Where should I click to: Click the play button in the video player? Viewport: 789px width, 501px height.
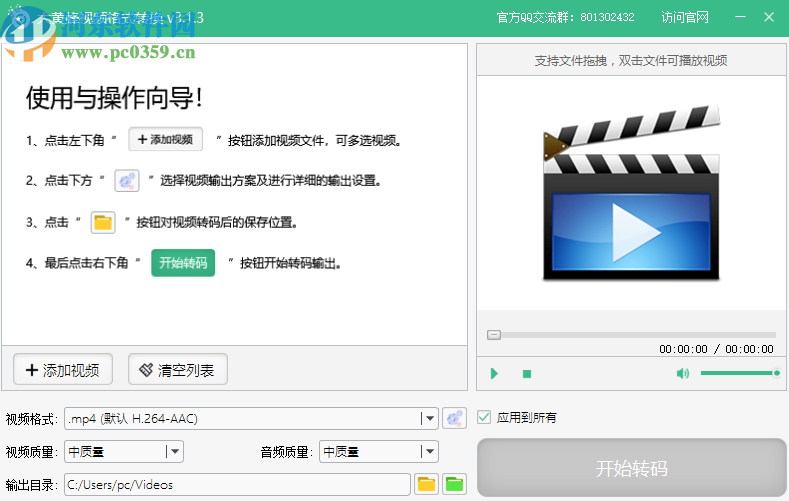point(494,374)
